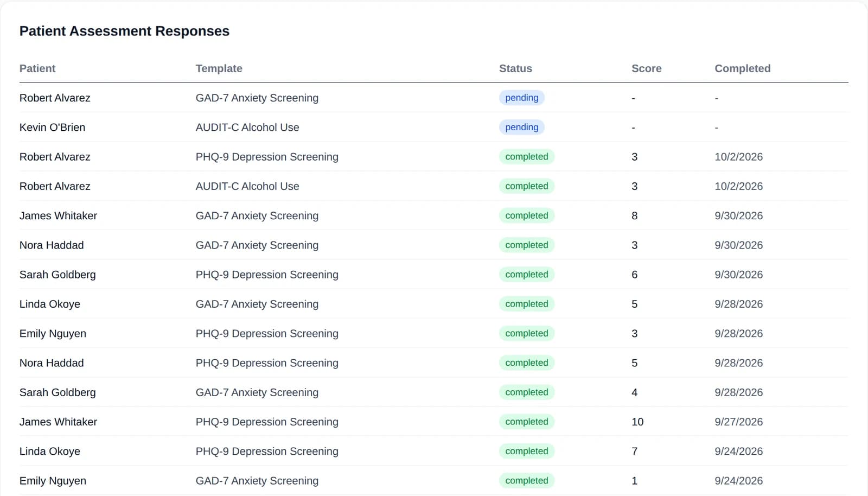This screenshot has width=868, height=496.
Task: Click score 10 for James Whitaker
Action: [637, 422]
